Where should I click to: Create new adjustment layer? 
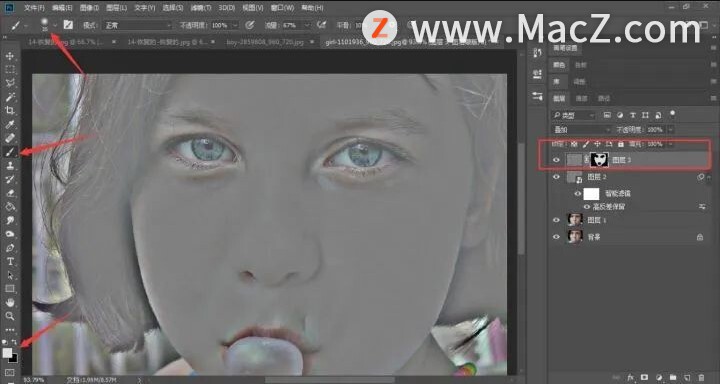pos(658,376)
